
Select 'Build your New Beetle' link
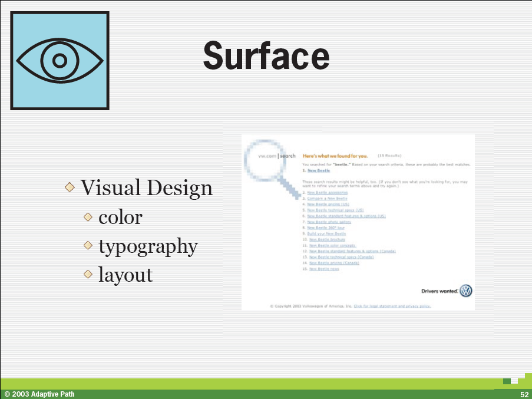click(326, 233)
